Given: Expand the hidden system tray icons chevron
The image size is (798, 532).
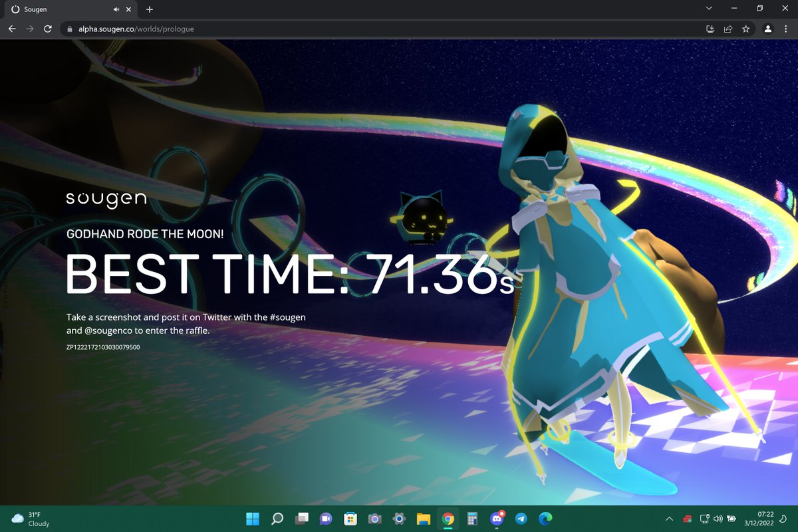Looking at the screenshot, I should coord(670,519).
